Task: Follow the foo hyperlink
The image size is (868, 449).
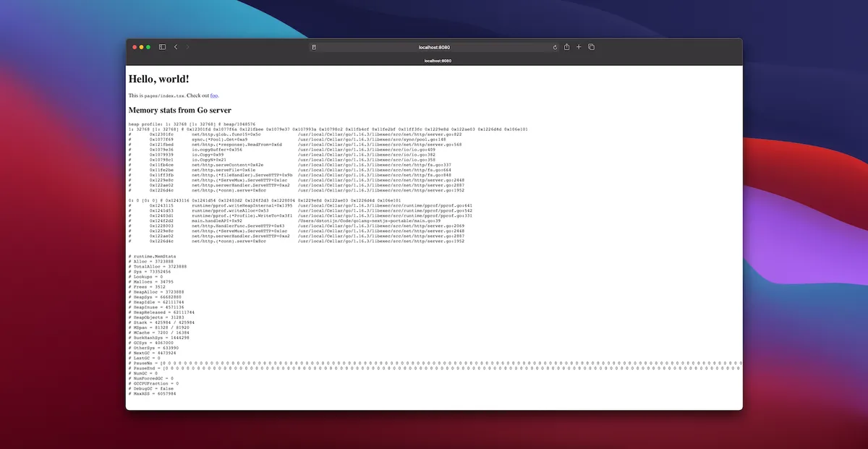Action: [x=213, y=95]
